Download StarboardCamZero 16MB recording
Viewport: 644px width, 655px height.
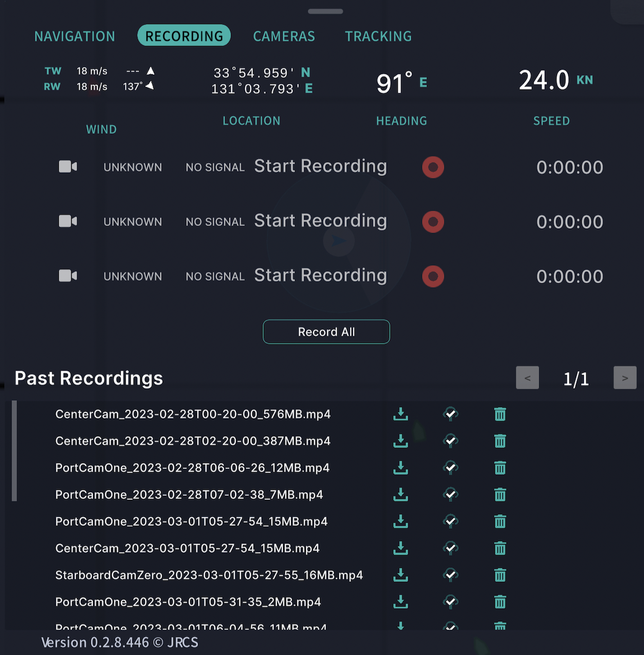click(x=400, y=575)
